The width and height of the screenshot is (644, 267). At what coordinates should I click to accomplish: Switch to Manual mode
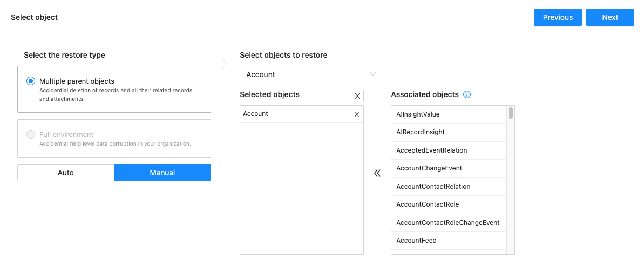[x=162, y=173]
